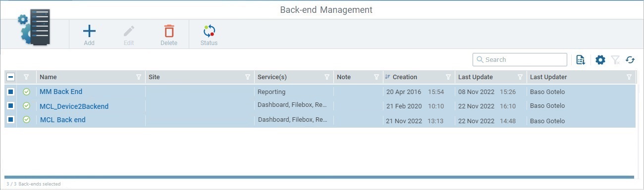
Task: Click the Add back-end plus icon
Action: click(x=89, y=32)
